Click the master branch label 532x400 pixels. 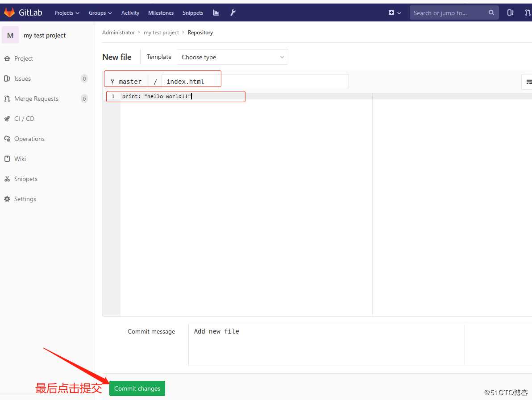(x=130, y=82)
